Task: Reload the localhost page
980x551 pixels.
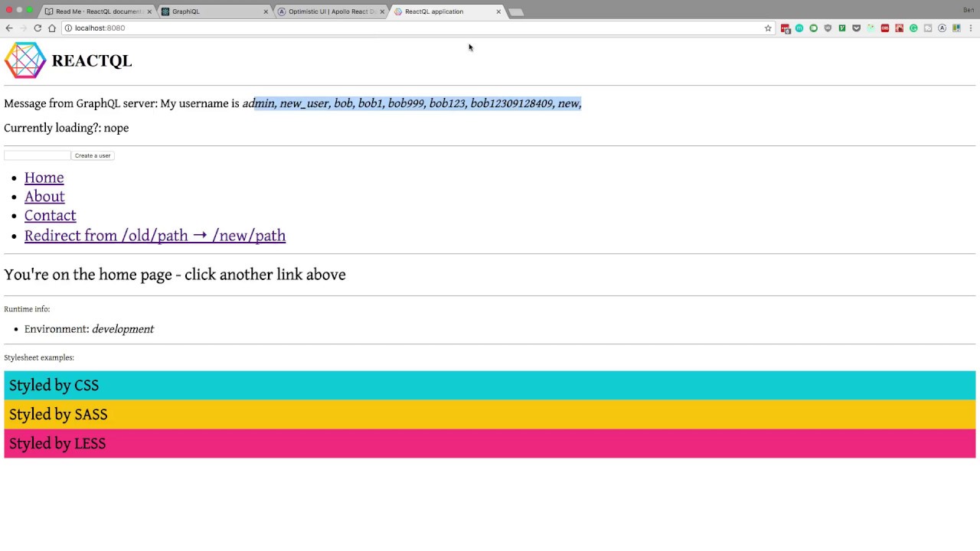Action: pos(38,28)
